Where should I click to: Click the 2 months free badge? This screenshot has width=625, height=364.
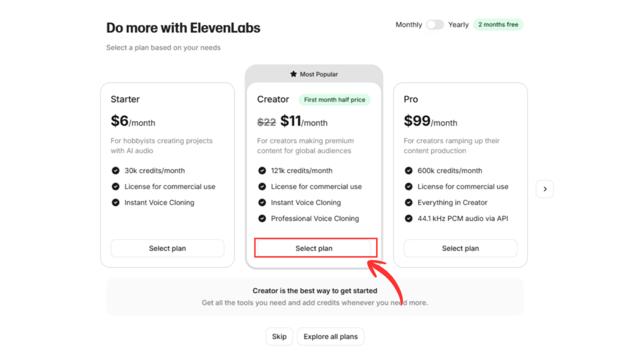498,24
